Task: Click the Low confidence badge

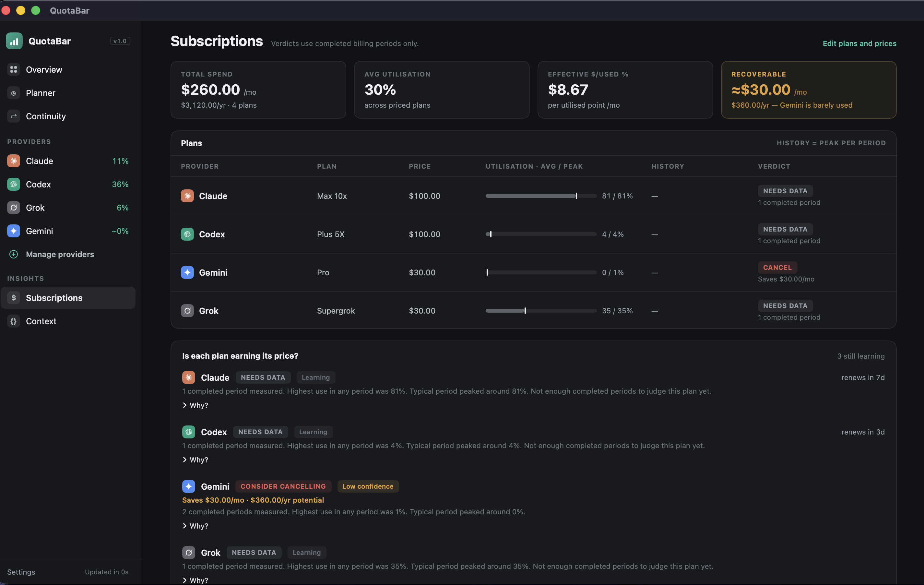Action: pyautogui.click(x=368, y=486)
